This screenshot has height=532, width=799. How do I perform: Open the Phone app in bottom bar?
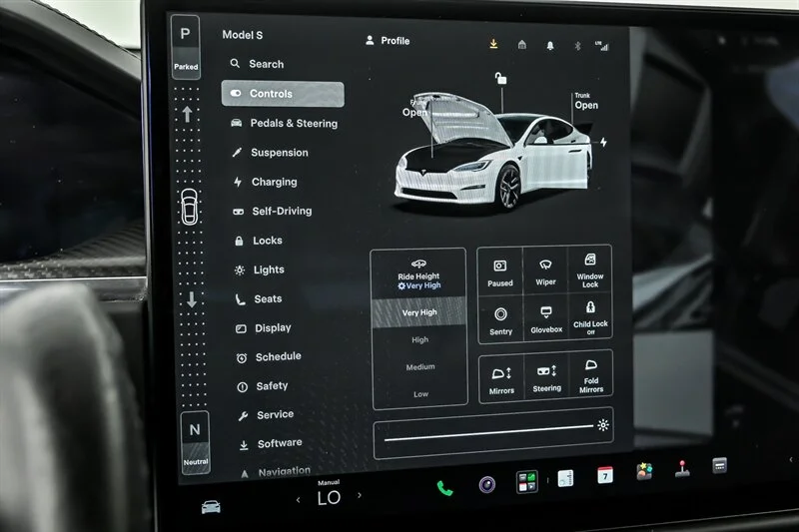click(x=444, y=489)
